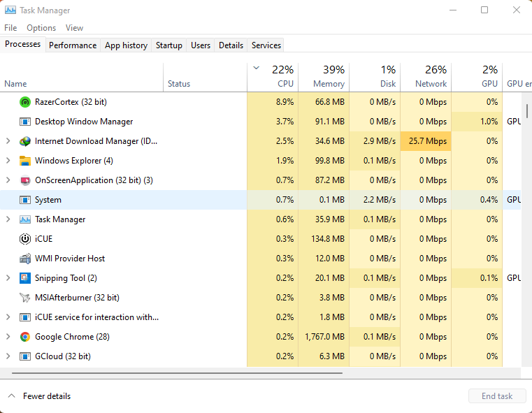The height and width of the screenshot is (413, 532).
Task: Click the 1,767.0 MB memory value
Action: click(x=324, y=337)
